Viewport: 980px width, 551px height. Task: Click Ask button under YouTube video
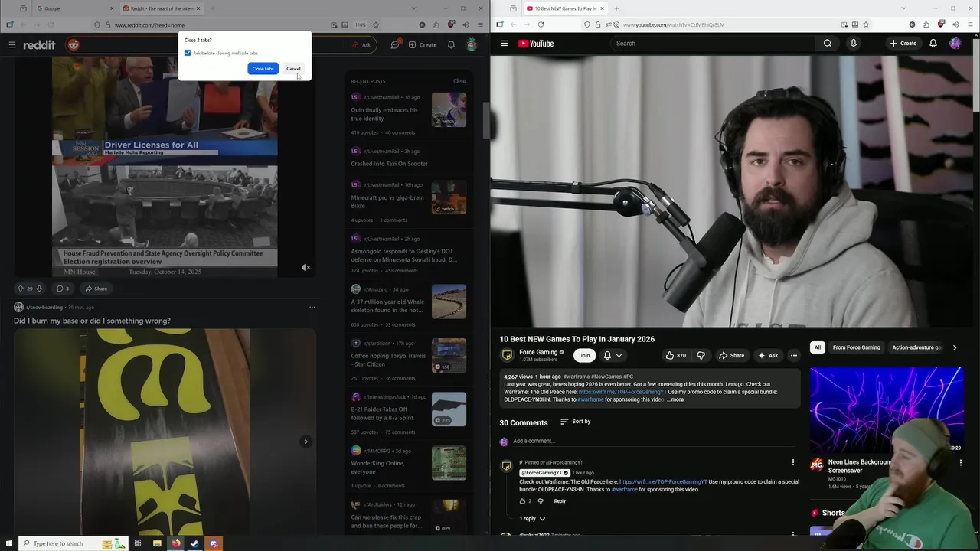click(x=768, y=355)
